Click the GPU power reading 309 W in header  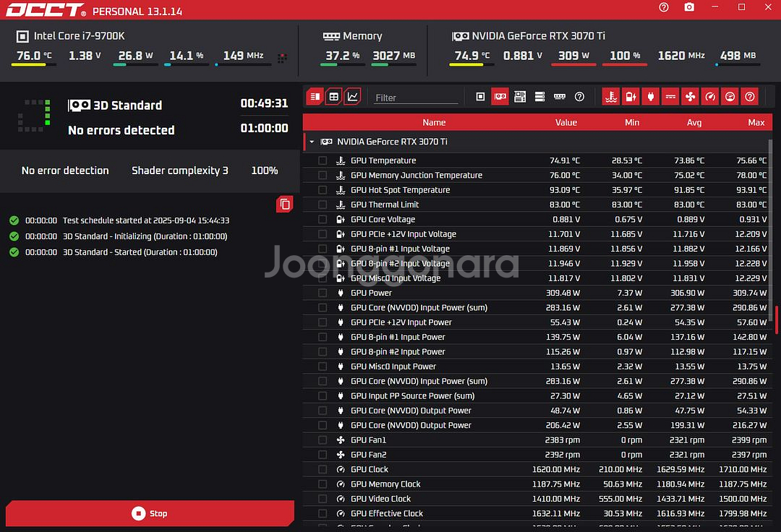pos(573,56)
